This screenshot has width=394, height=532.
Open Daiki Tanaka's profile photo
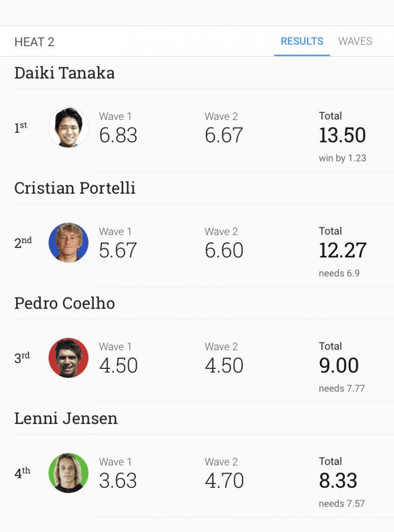click(x=69, y=127)
